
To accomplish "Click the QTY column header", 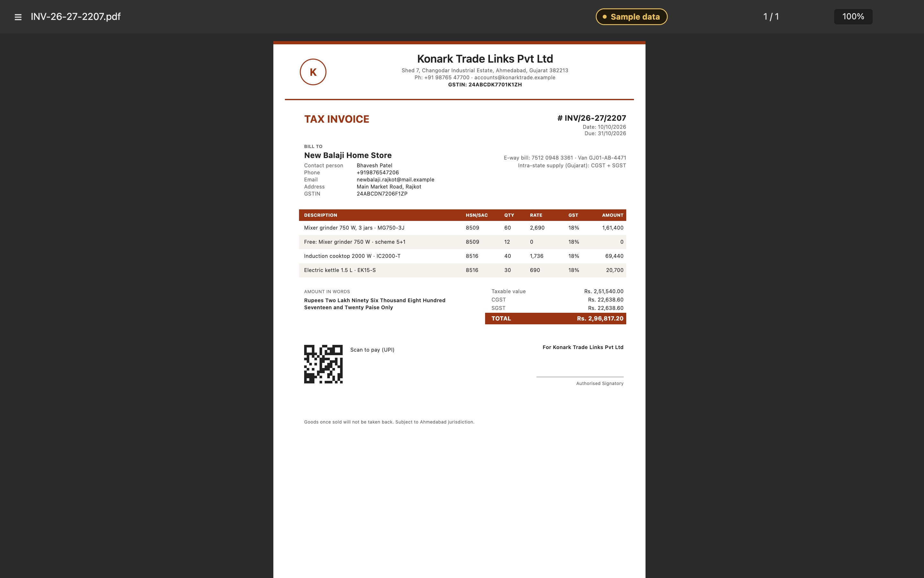I will 509,215.
